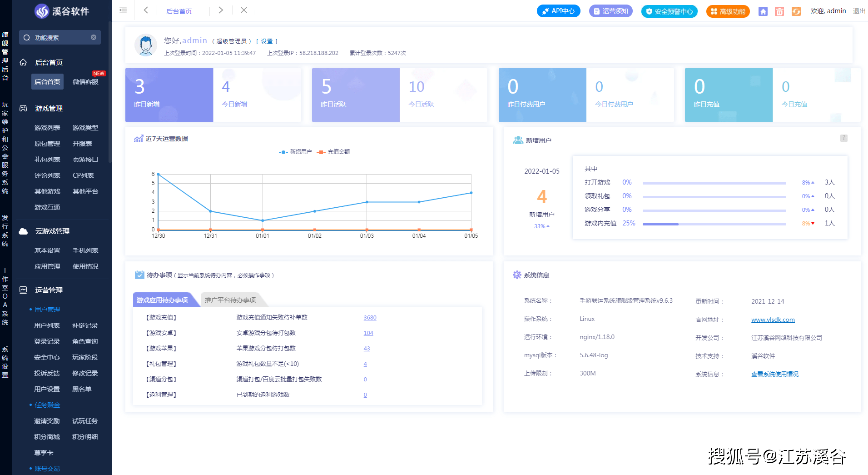Screen dimensions: 868x475
Task: Open the 用户列表 menu item
Action: click(47, 325)
